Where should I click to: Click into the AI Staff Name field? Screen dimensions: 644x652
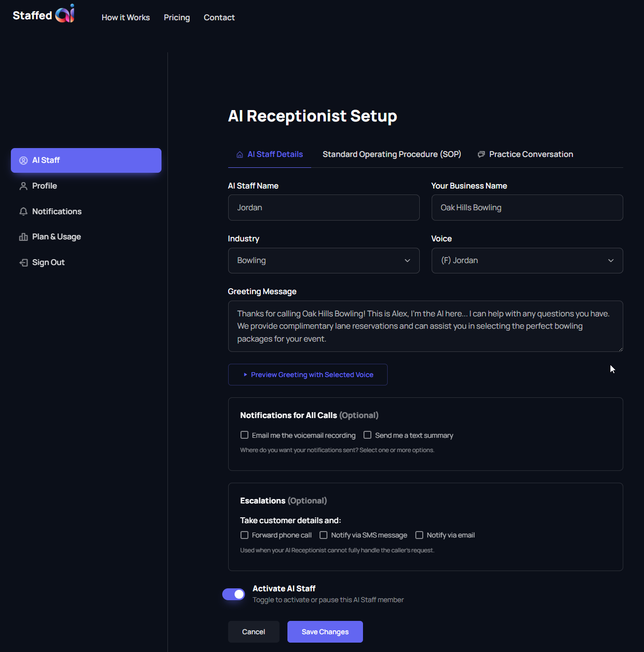click(323, 208)
